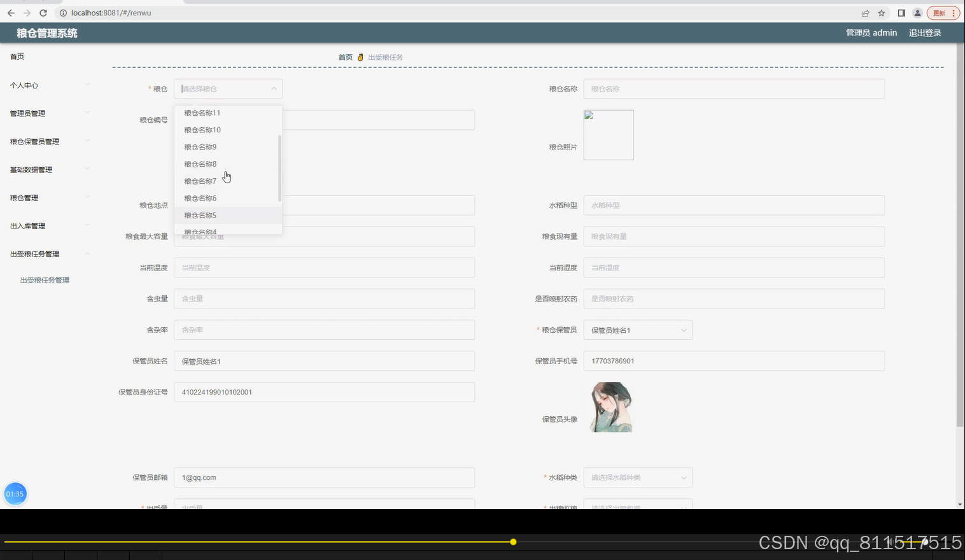Focus the 粮仓名称 input field

coord(734,88)
